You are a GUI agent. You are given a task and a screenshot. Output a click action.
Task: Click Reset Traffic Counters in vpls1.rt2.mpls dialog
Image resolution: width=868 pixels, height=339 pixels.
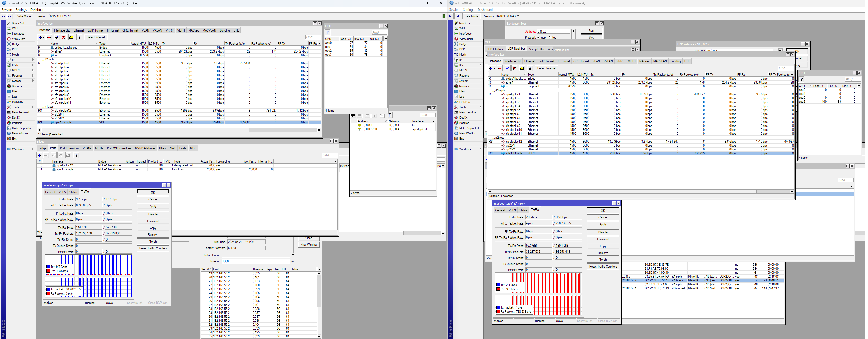point(153,248)
